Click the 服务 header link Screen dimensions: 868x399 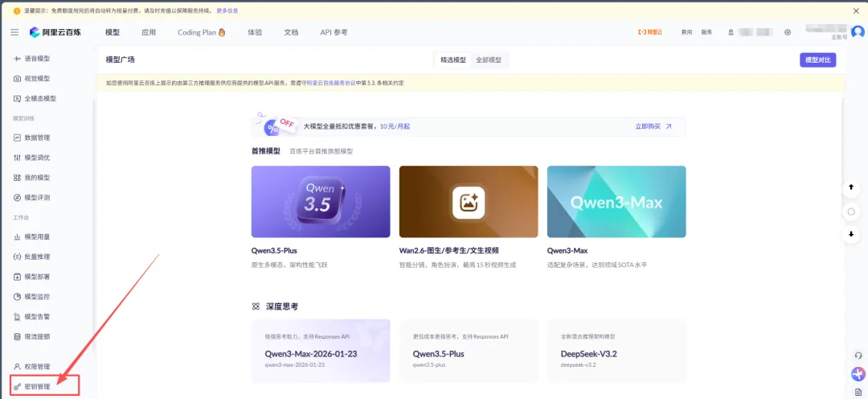pos(706,32)
